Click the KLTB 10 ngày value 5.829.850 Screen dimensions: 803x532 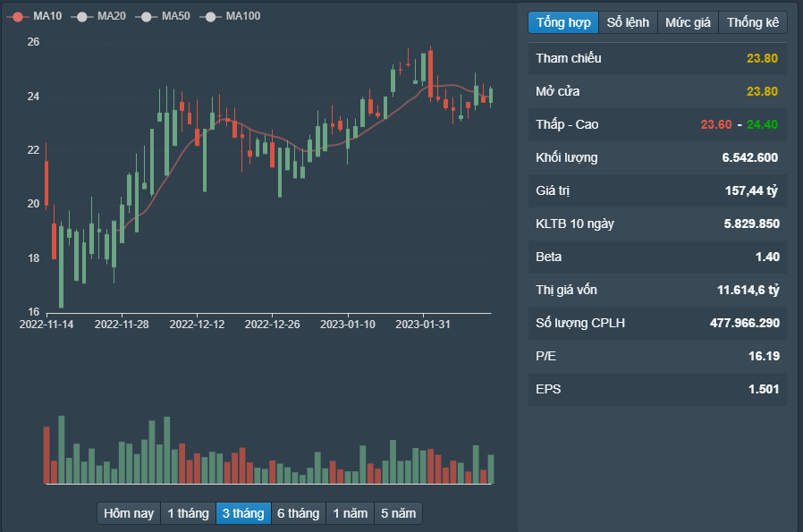(752, 224)
